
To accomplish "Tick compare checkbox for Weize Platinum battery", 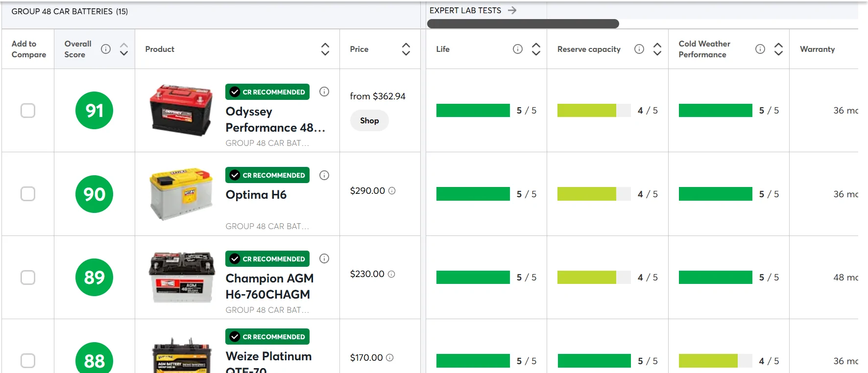I will 28,361.
